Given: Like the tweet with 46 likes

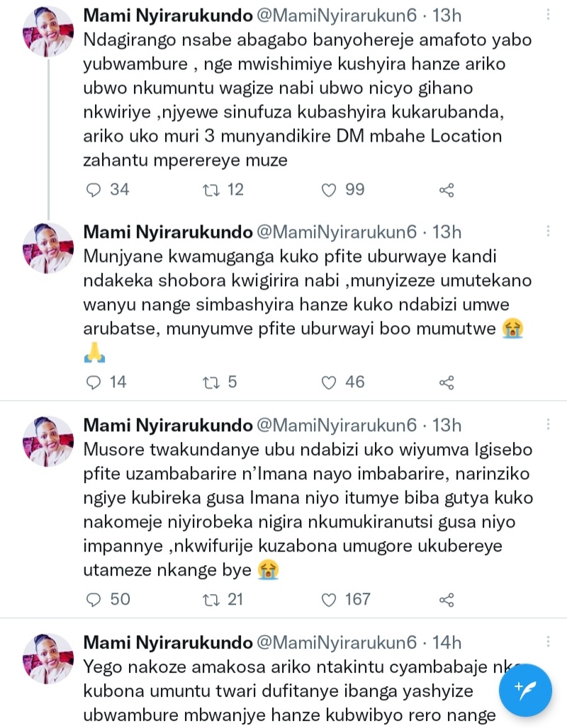Looking at the screenshot, I should click(328, 382).
